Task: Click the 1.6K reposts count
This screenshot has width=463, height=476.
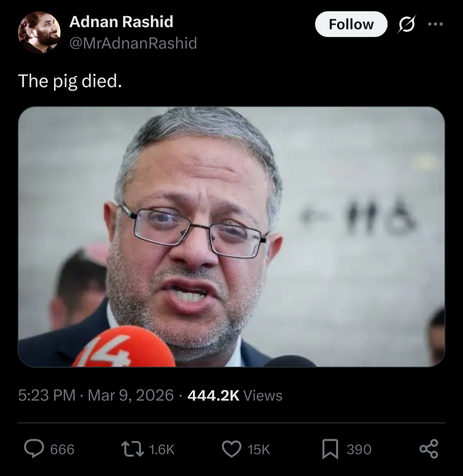Action: coord(162,449)
